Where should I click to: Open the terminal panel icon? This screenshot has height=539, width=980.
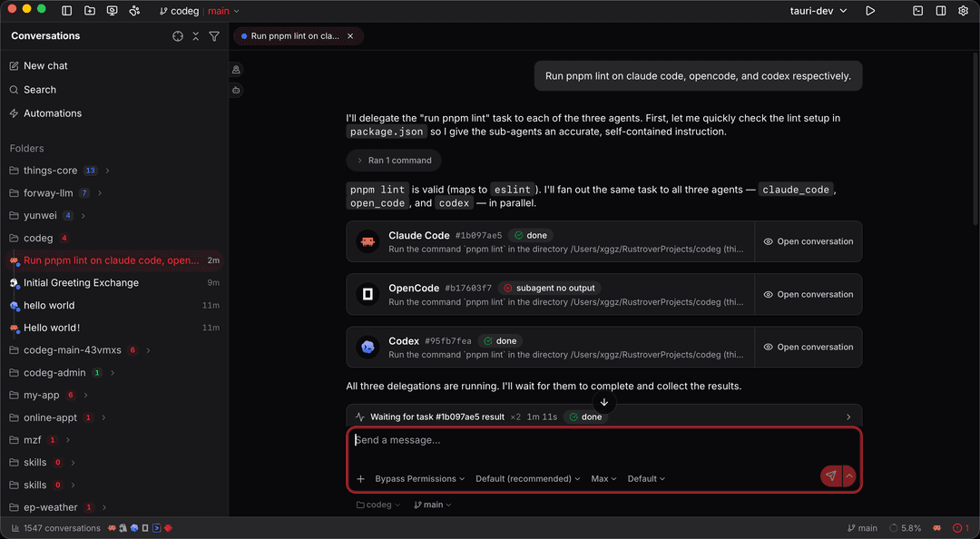[x=917, y=11]
